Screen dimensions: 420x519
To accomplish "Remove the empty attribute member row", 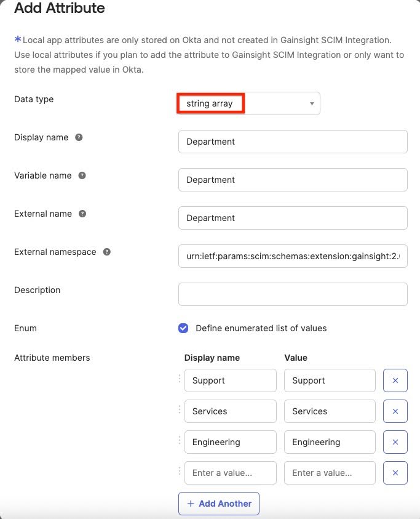I will 395,473.
